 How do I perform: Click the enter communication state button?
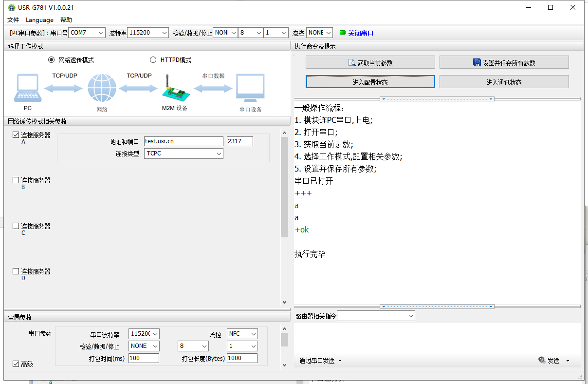[x=504, y=82]
